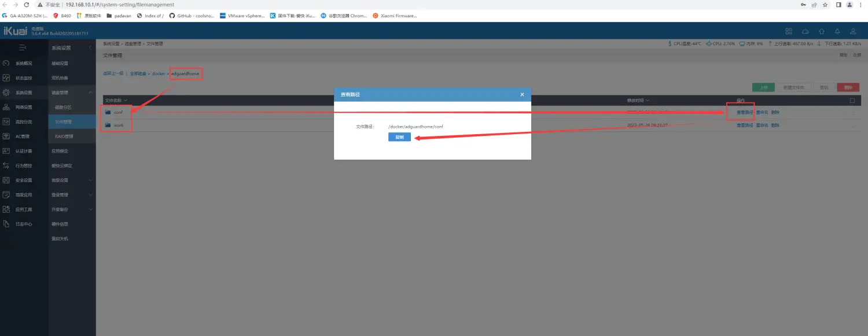Screen dimensions: 868x336
Task: Open 磁盘分区 in the submenu
Action: pos(63,107)
